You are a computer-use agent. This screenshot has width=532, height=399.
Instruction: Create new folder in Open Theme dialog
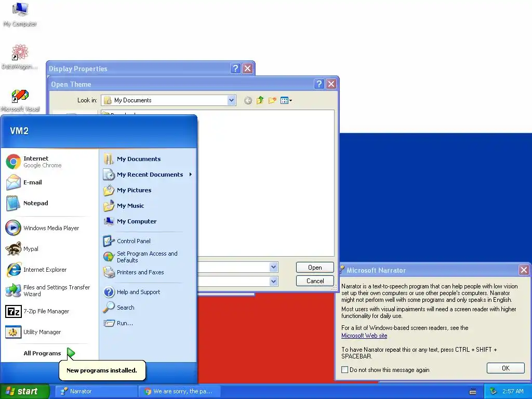click(x=272, y=100)
